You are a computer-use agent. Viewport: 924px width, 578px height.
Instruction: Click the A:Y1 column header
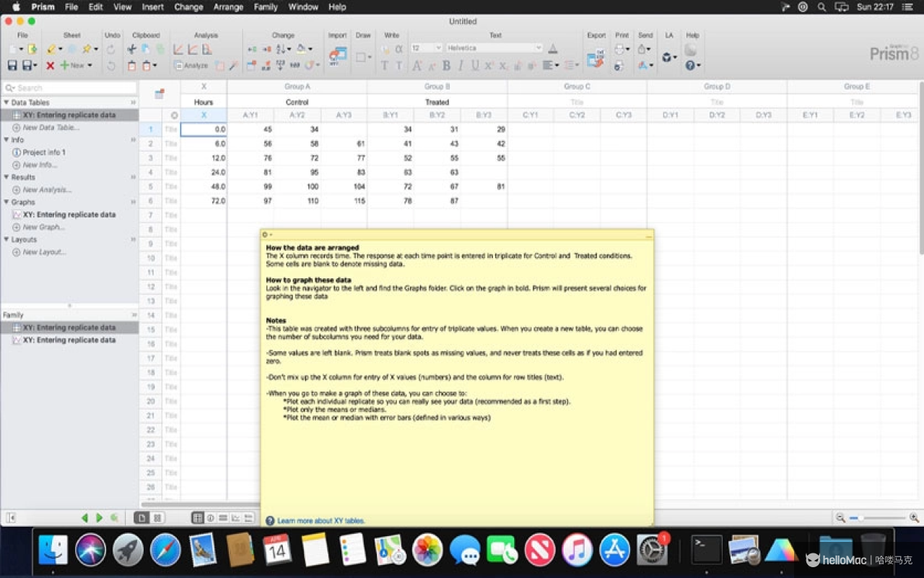point(250,115)
